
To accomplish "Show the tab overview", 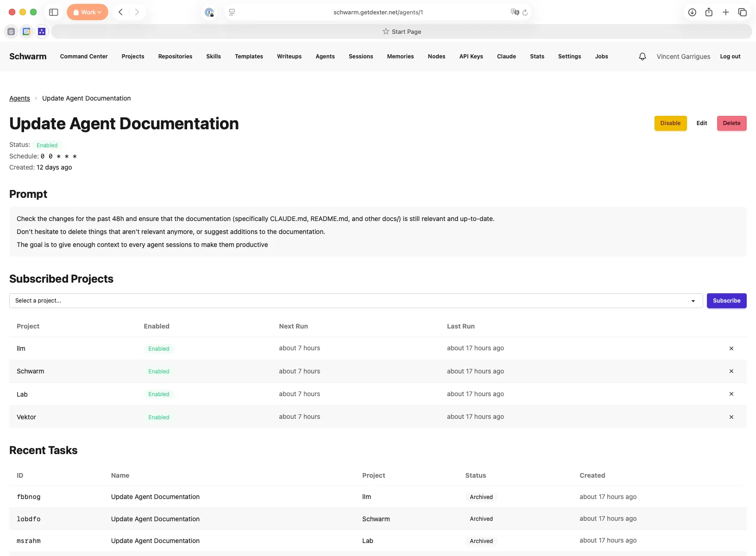I will coord(743,13).
